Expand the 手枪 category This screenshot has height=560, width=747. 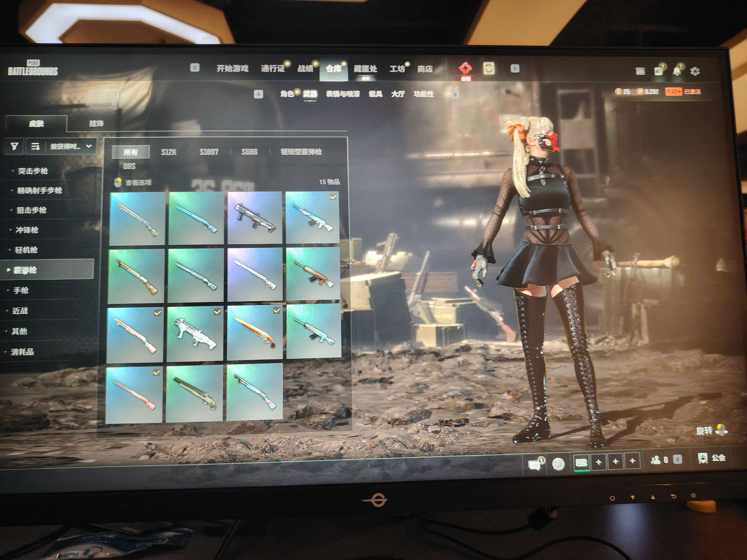[x=21, y=290]
